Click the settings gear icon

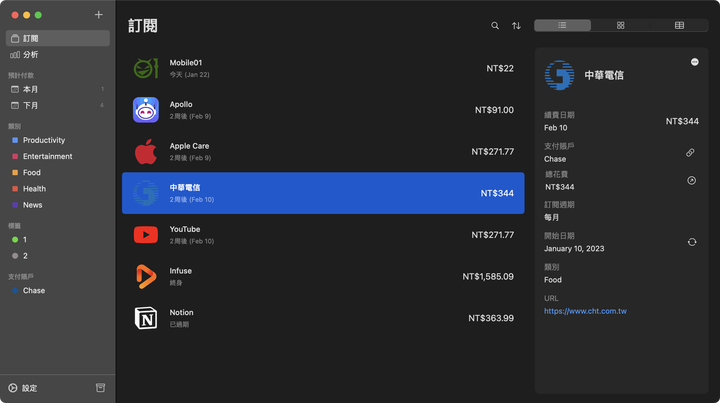[x=13, y=388]
